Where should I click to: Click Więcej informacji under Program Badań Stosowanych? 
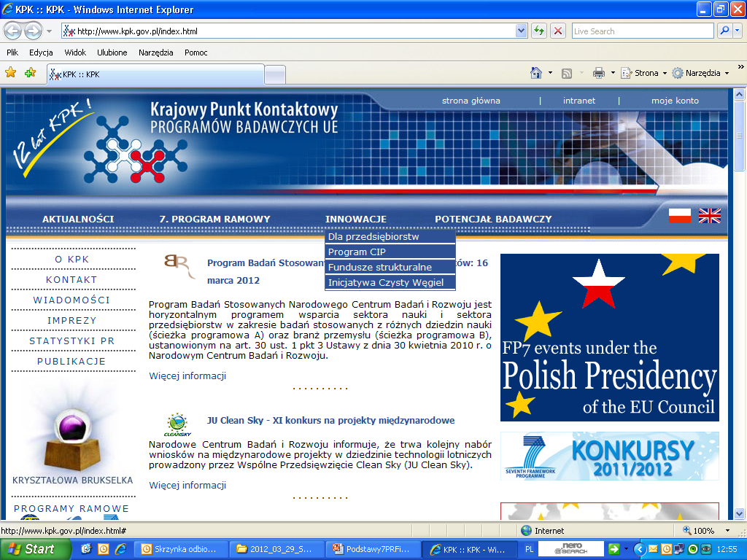point(187,376)
